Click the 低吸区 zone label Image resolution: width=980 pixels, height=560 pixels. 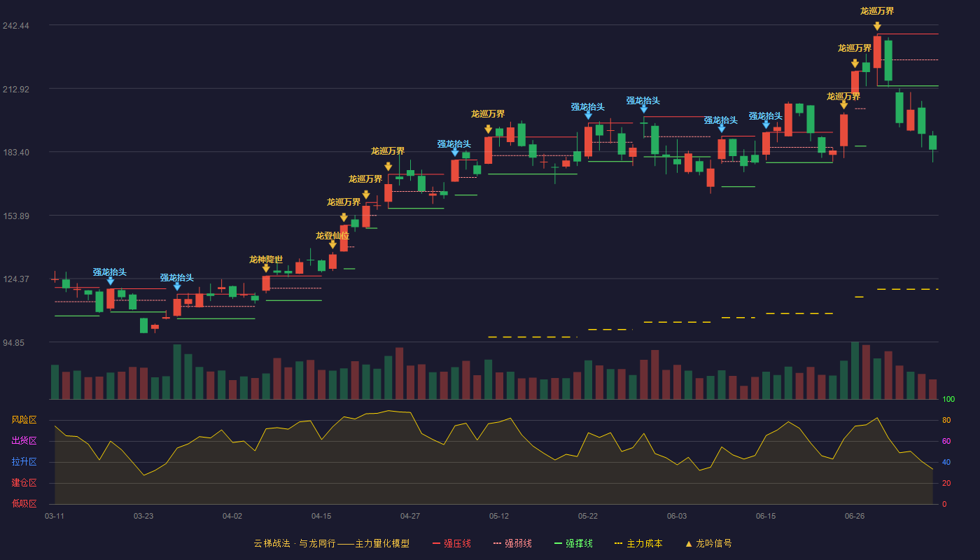pyautogui.click(x=24, y=503)
